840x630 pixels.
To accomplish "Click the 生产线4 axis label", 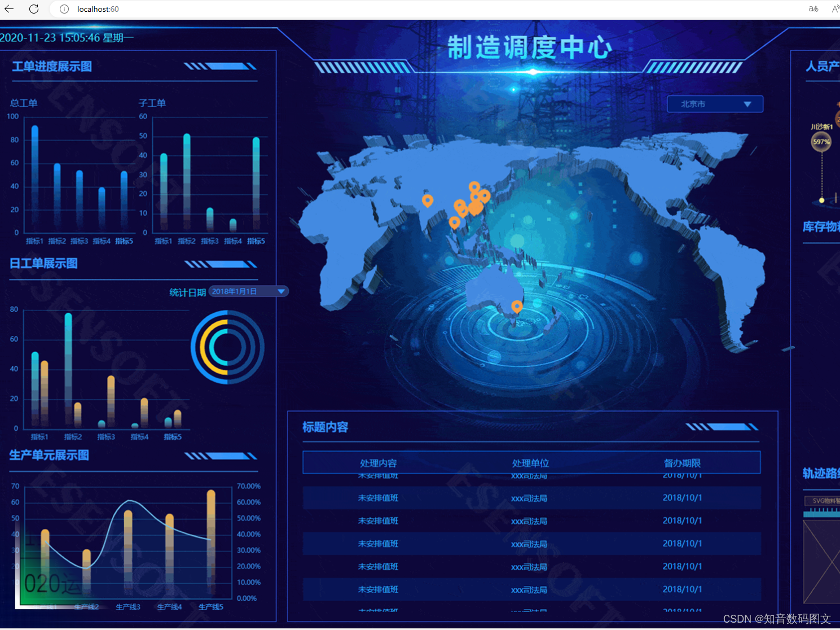I will (x=169, y=607).
